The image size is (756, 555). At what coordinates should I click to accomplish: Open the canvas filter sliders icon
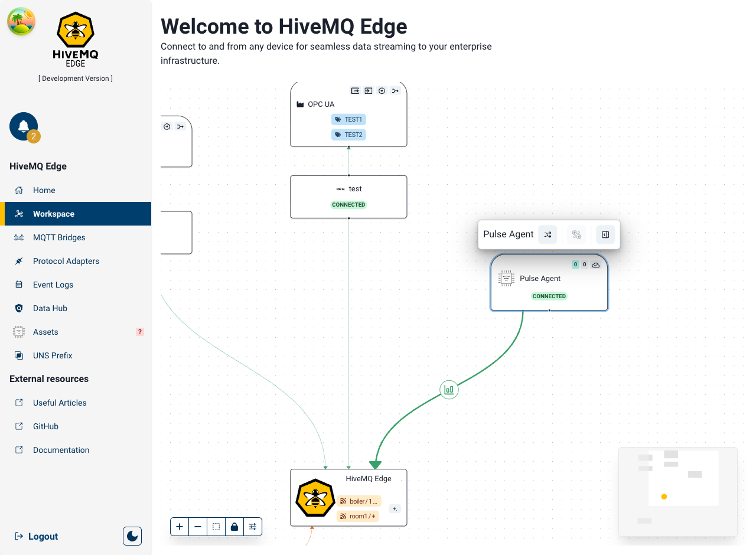tap(253, 527)
